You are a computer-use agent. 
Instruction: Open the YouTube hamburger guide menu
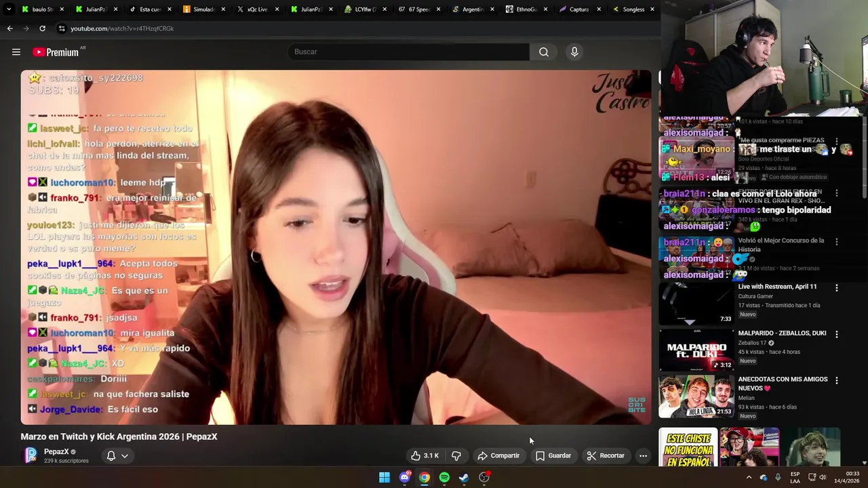[16, 52]
